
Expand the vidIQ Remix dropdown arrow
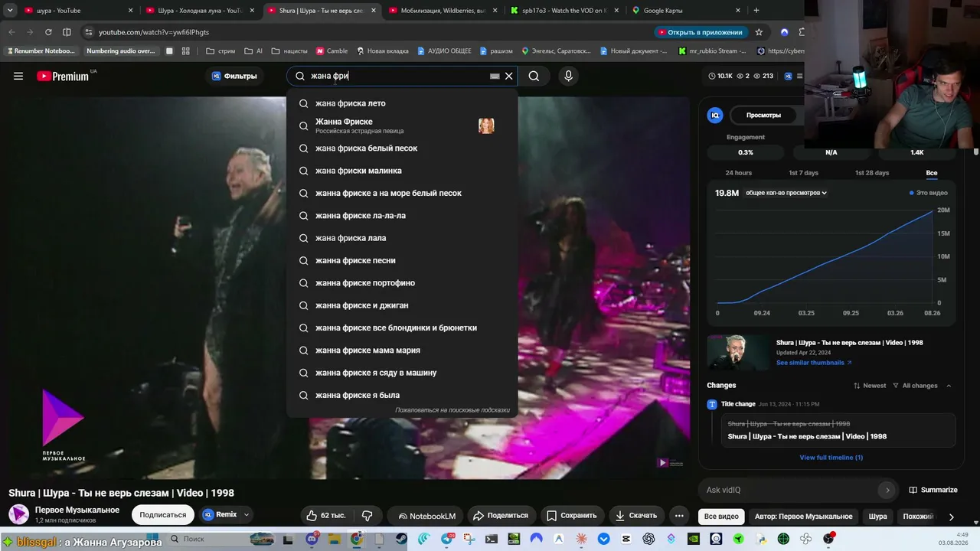point(247,515)
